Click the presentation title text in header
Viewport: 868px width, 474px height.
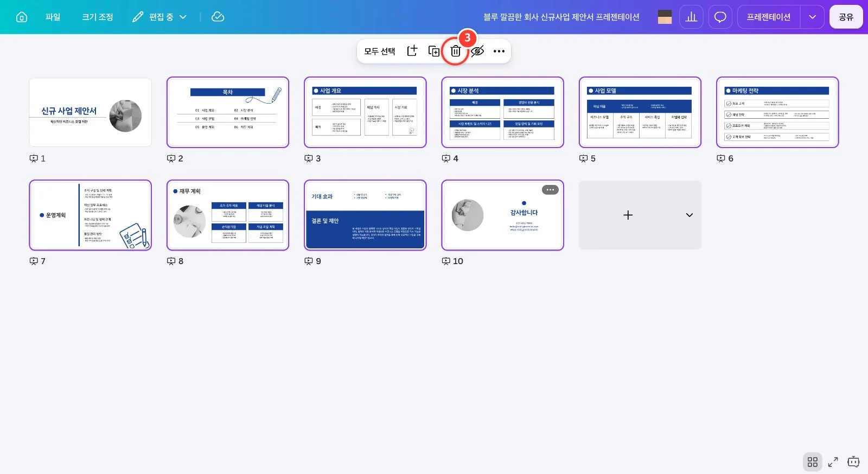pos(561,17)
